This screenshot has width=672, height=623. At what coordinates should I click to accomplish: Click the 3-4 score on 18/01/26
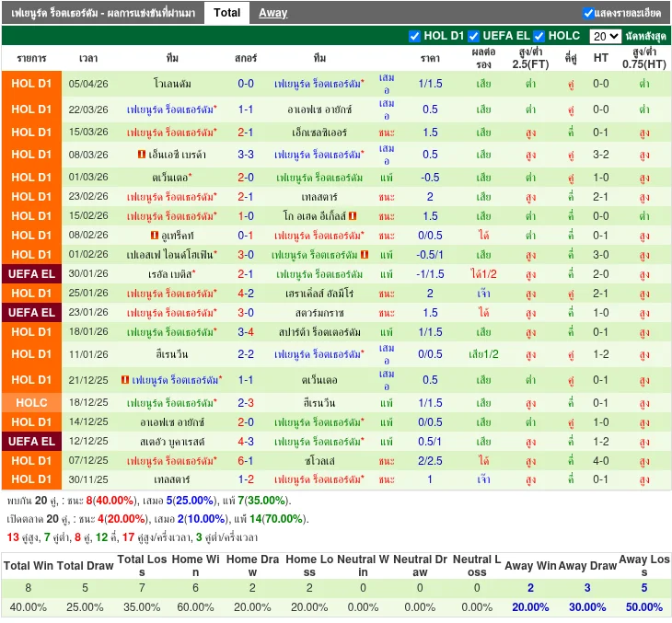[x=246, y=332]
